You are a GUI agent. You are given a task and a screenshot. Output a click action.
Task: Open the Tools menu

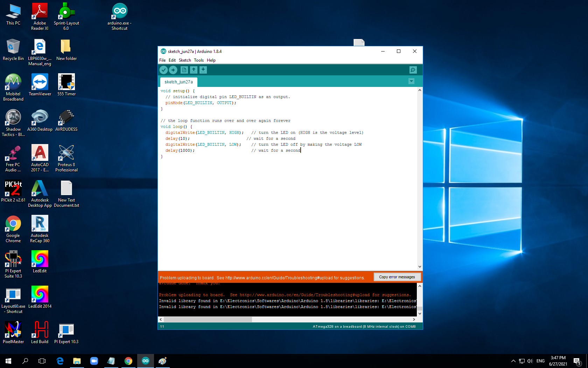(x=199, y=60)
